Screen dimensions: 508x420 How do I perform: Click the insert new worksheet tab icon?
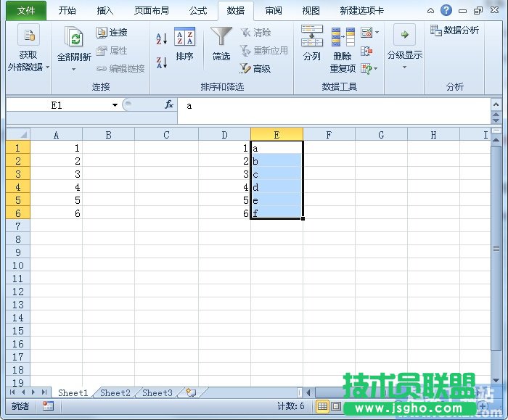tap(191, 392)
